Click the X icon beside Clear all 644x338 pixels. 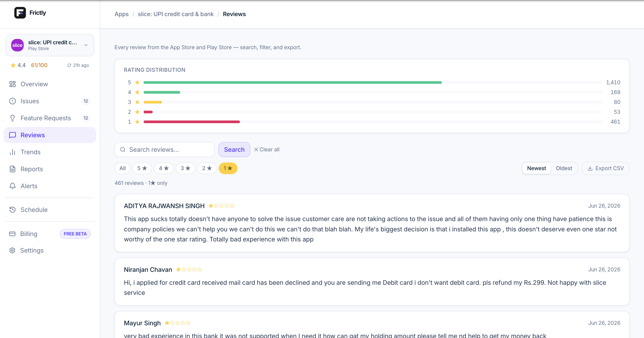(256, 150)
